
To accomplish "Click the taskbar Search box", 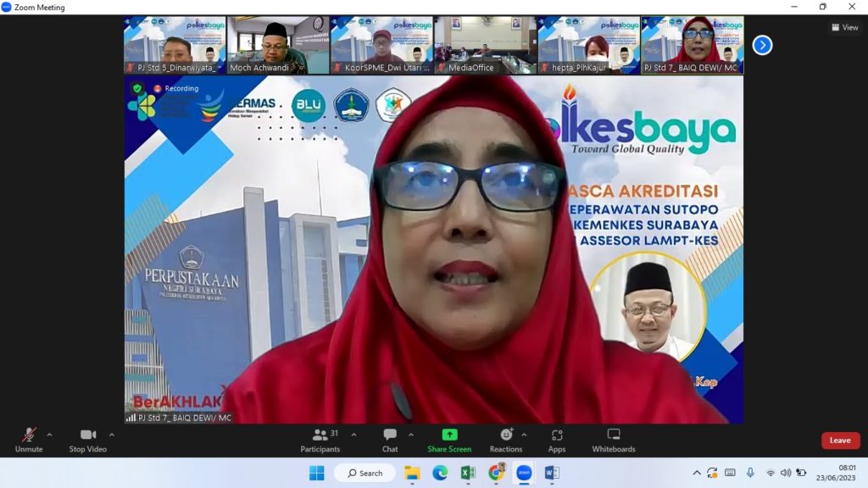I will pos(365,473).
